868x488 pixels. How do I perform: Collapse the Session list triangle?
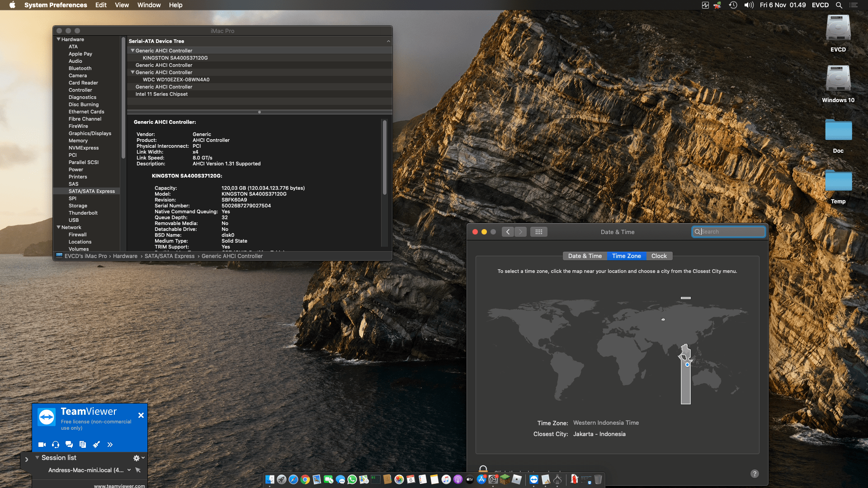click(x=37, y=458)
